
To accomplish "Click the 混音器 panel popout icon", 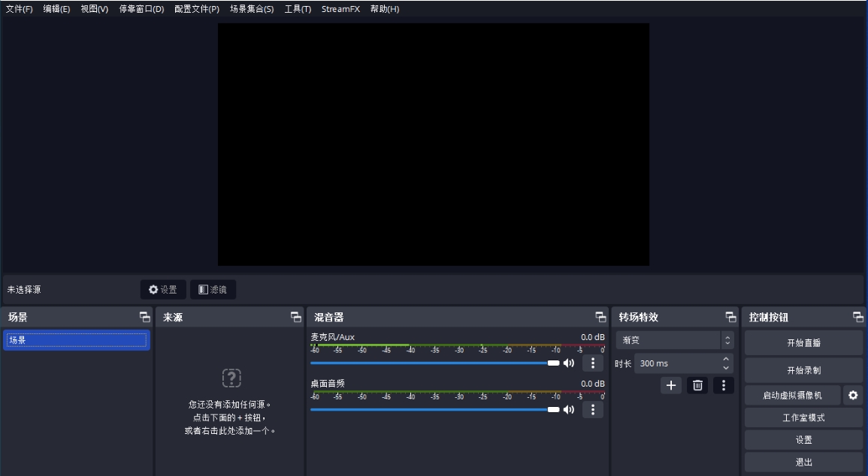I will point(599,315).
